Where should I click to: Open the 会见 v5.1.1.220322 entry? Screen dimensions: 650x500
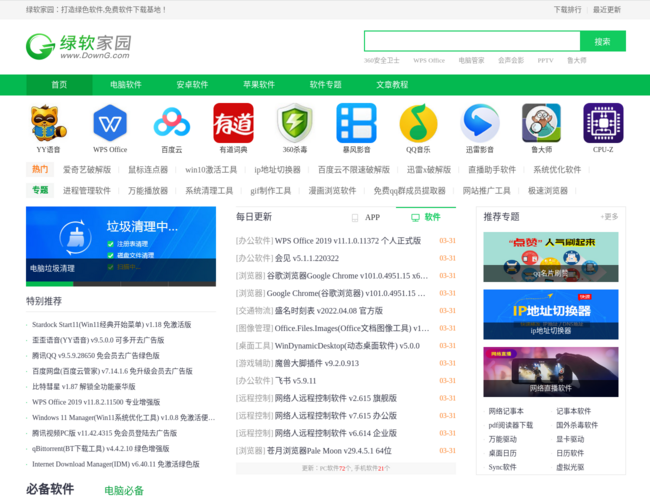pos(307,258)
